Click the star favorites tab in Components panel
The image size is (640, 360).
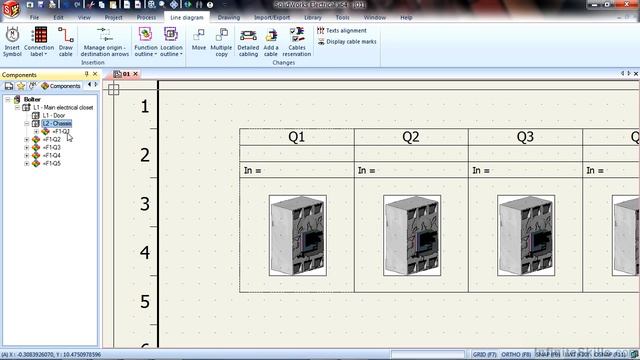[x=21, y=86]
